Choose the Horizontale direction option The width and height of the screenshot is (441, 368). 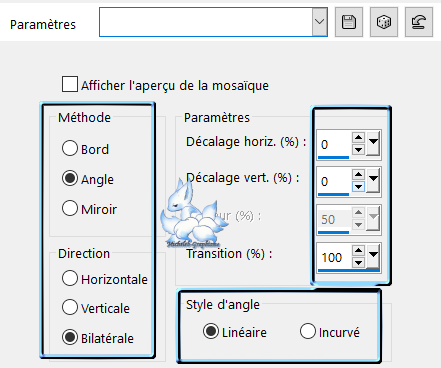coord(70,278)
